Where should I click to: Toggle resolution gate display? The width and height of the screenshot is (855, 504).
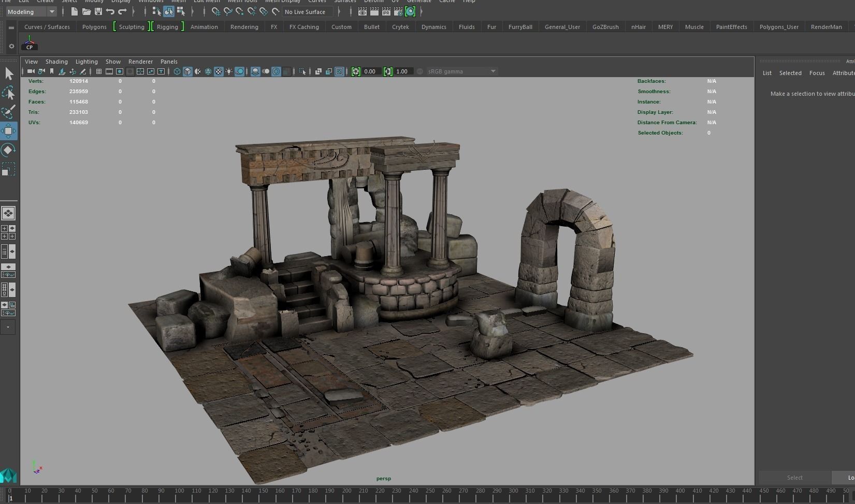120,71
